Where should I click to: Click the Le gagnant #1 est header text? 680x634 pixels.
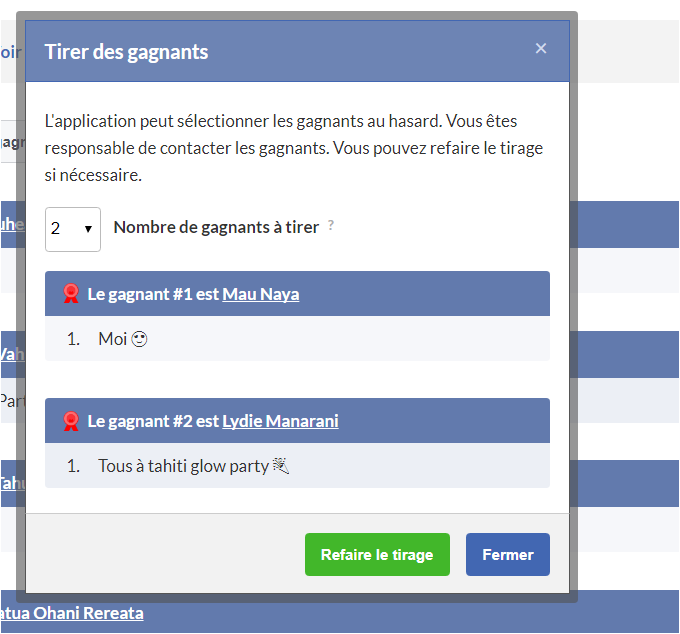point(153,294)
